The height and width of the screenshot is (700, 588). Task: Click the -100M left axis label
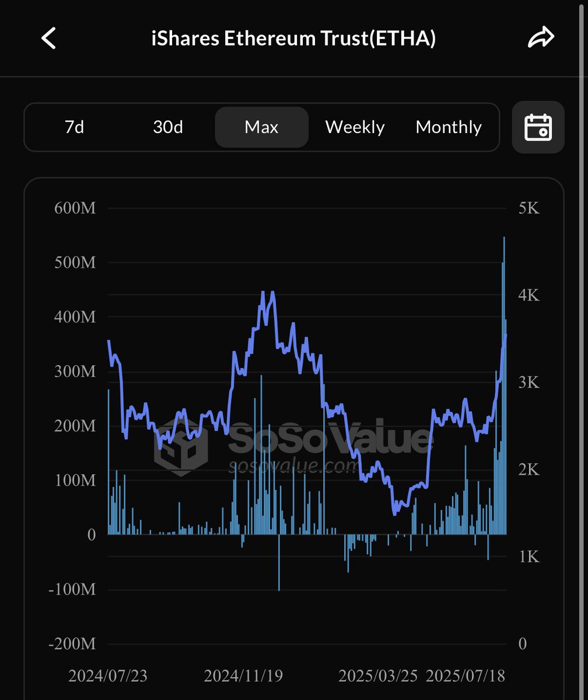tap(72, 590)
